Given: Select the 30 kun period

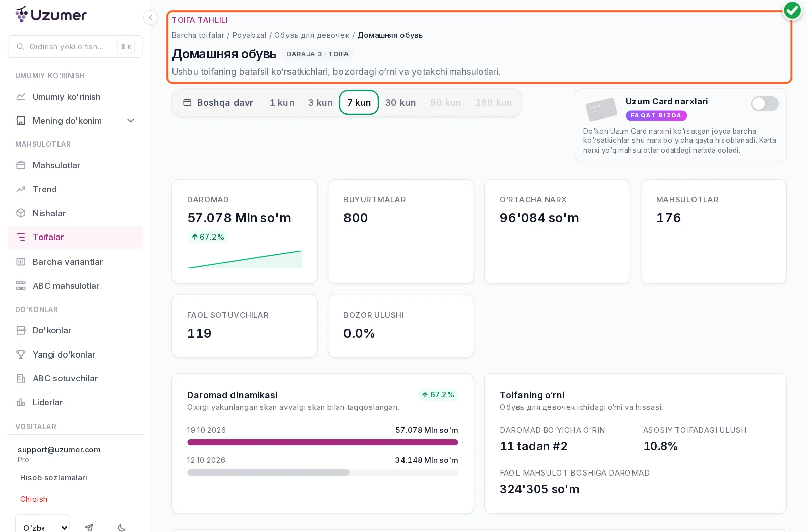Looking at the screenshot, I should pyautogui.click(x=400, y=103).
